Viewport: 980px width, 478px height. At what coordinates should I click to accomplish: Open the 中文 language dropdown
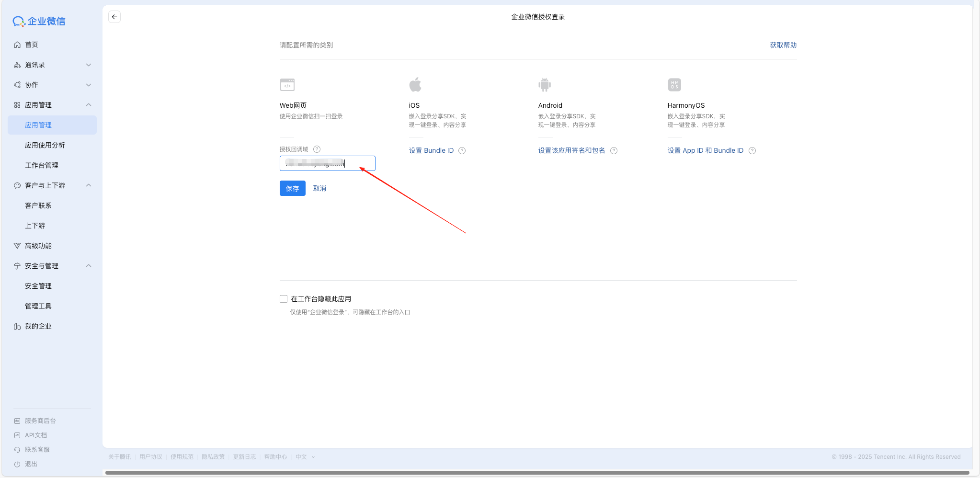[305, 457]
